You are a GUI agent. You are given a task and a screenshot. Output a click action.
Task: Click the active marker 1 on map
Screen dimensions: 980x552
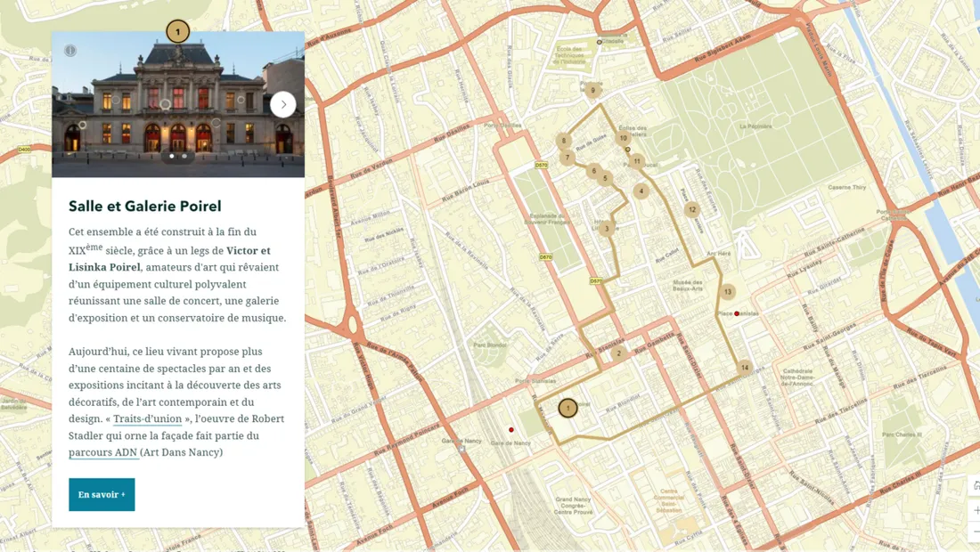568,408
